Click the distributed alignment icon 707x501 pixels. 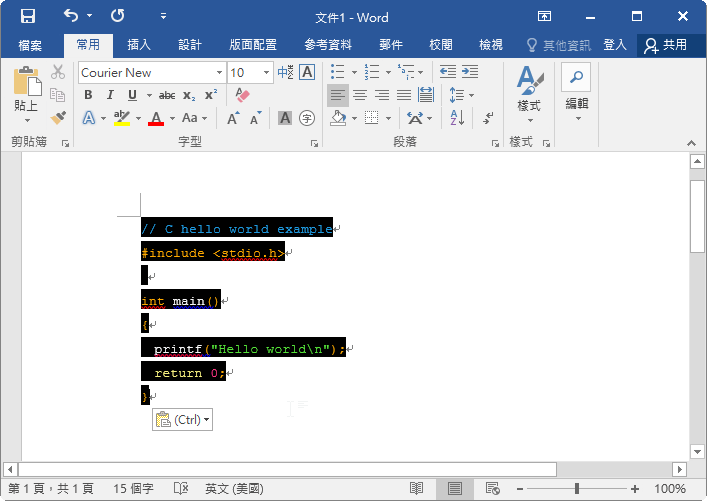426,95
